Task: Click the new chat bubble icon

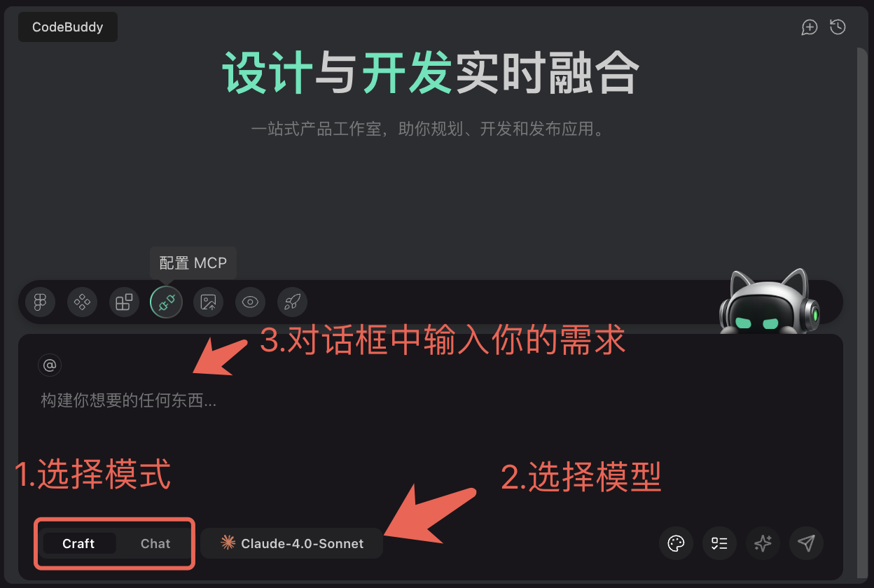Action: pos(810,27)
